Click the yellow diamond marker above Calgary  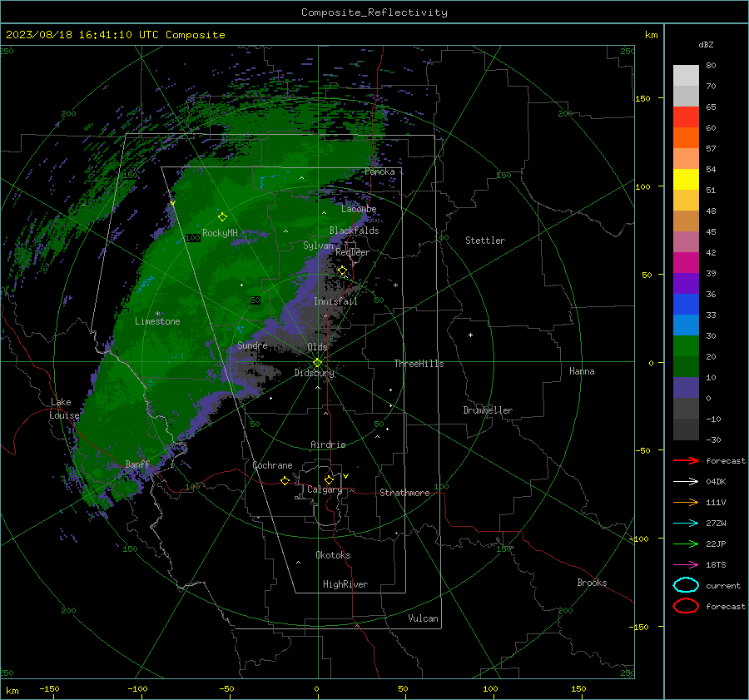(329, 479)
